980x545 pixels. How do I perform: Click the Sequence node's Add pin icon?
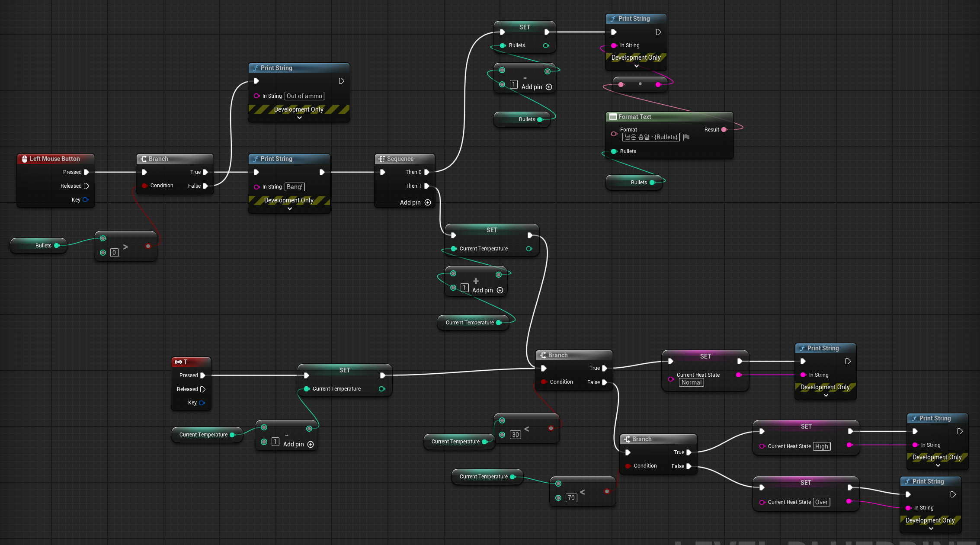click(x=428, y=202)
